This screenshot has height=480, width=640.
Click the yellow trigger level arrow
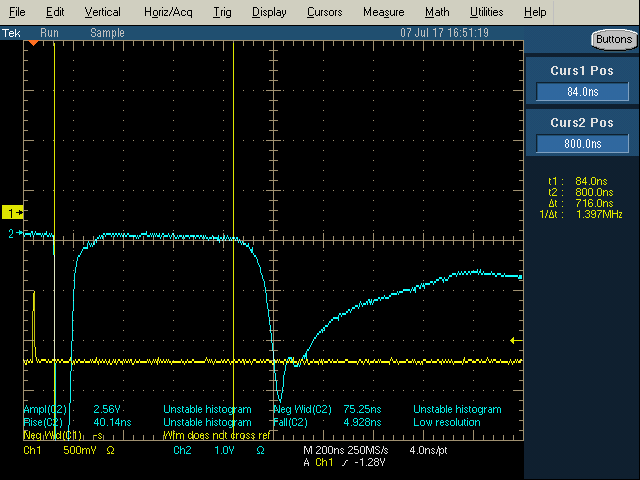pos(516,340)
